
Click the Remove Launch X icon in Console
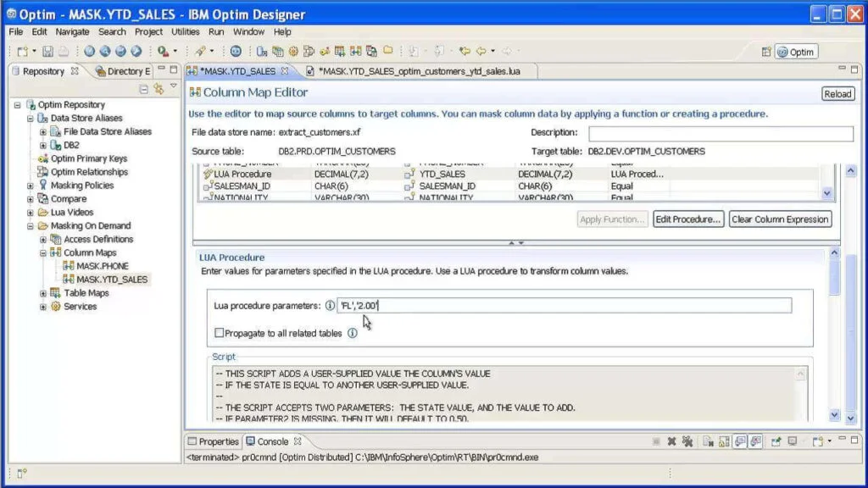click(x=671, y=441)
